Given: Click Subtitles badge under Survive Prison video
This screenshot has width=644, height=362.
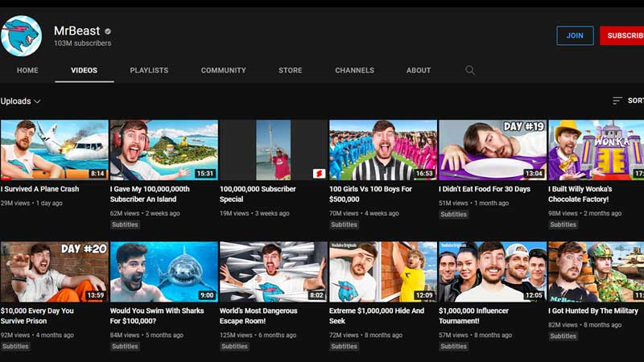Looking at the screenshot, I should pyautogui.click(x=15, y=347).
